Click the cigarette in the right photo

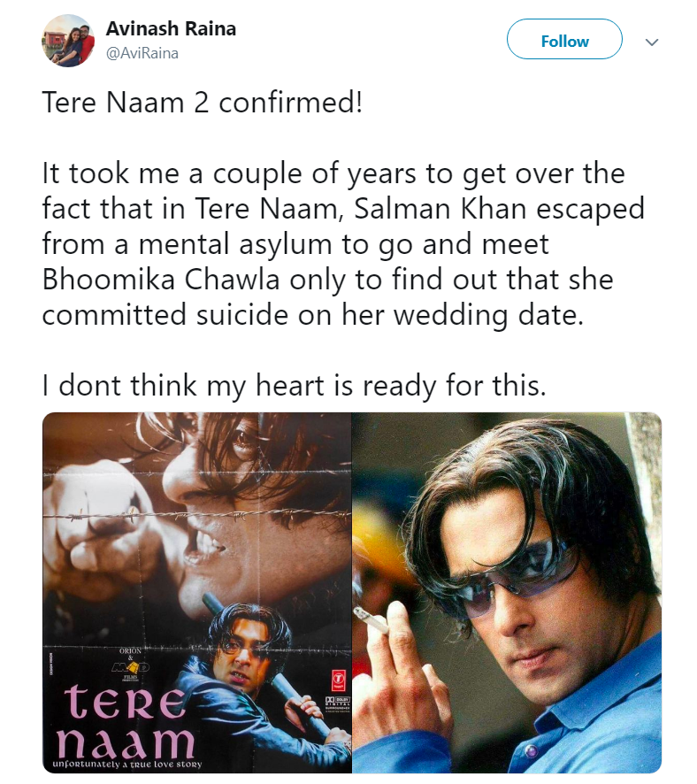(x=371, y=621)
